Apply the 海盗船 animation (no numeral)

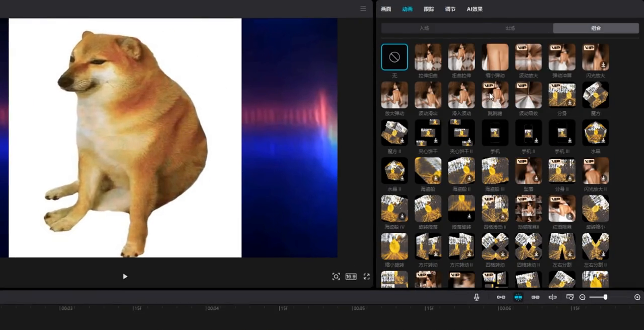pos(428,170)
